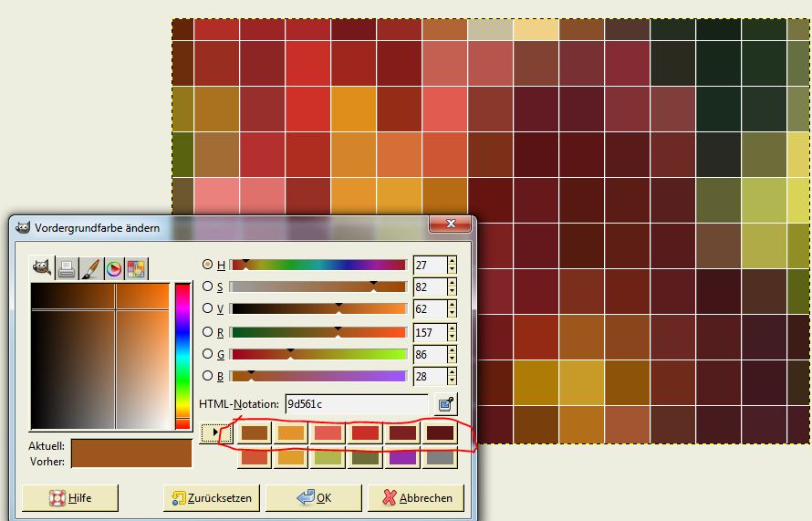Decrease the B value with down arrow
Screen dimensions: 812x521
[x=453, y=380]
